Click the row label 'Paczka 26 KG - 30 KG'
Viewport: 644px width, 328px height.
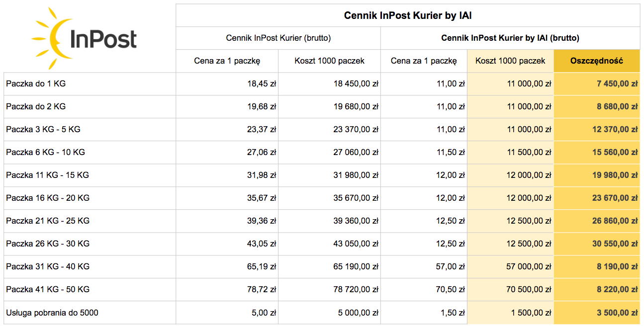(48, 244)
